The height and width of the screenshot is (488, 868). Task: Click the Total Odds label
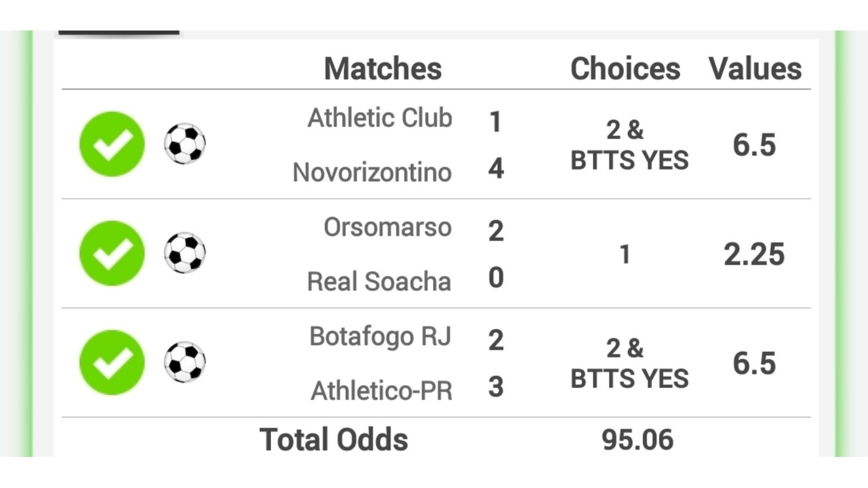click(x=333, y=440)
